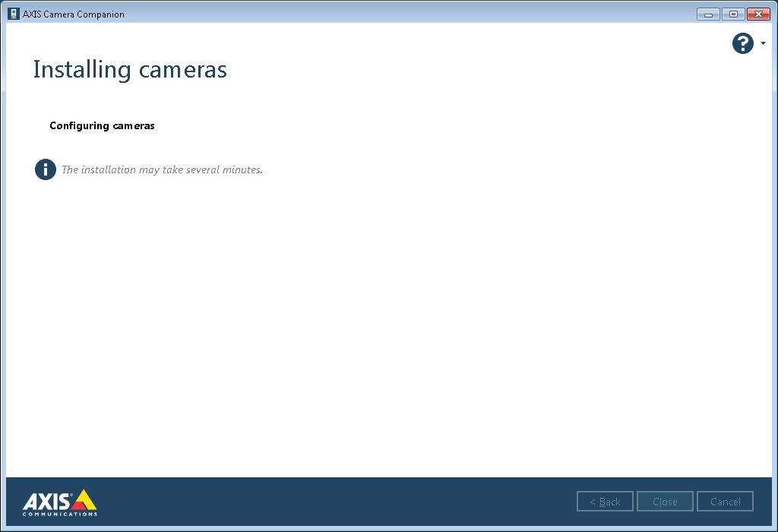This screenshot has width=778, height=532.
Task: Click the white question mark inside the help circle
Action: [742, 43]
